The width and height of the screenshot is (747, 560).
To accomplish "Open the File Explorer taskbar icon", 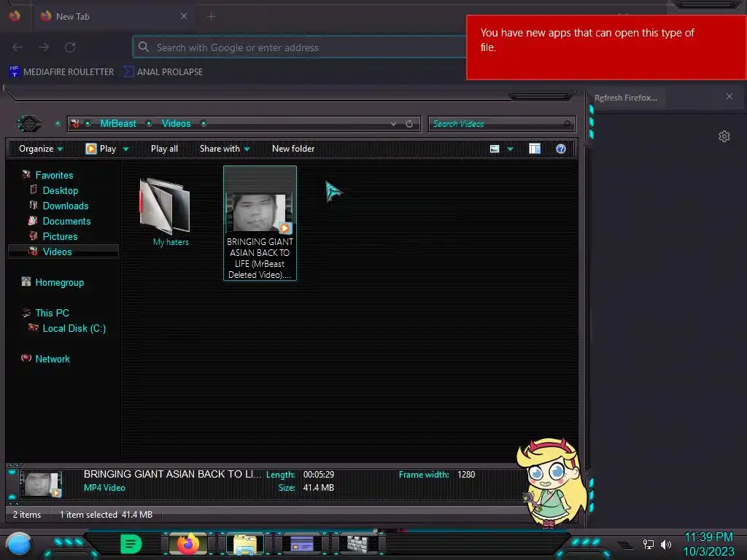I will (x=245, y=544).
